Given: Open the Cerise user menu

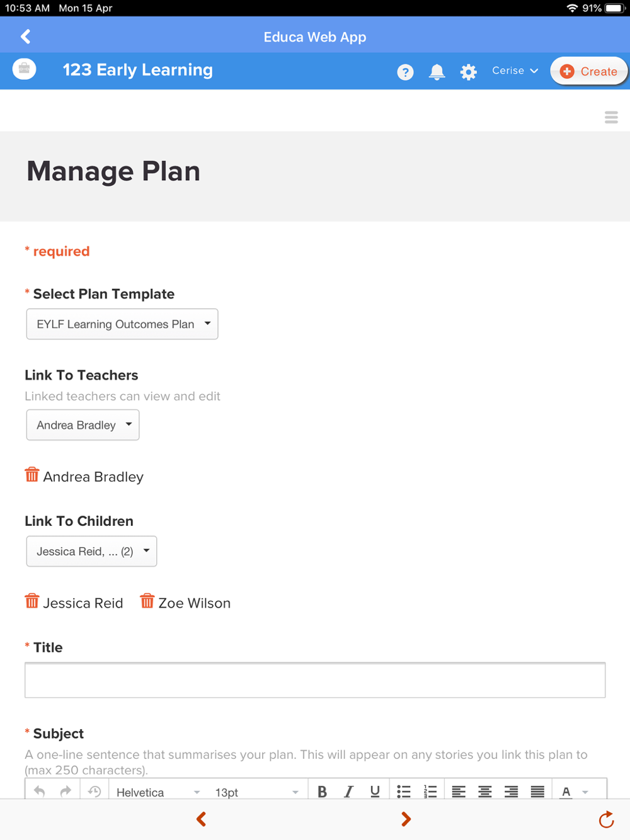Looking at the screenshot, I should click(x=515, y=71).
